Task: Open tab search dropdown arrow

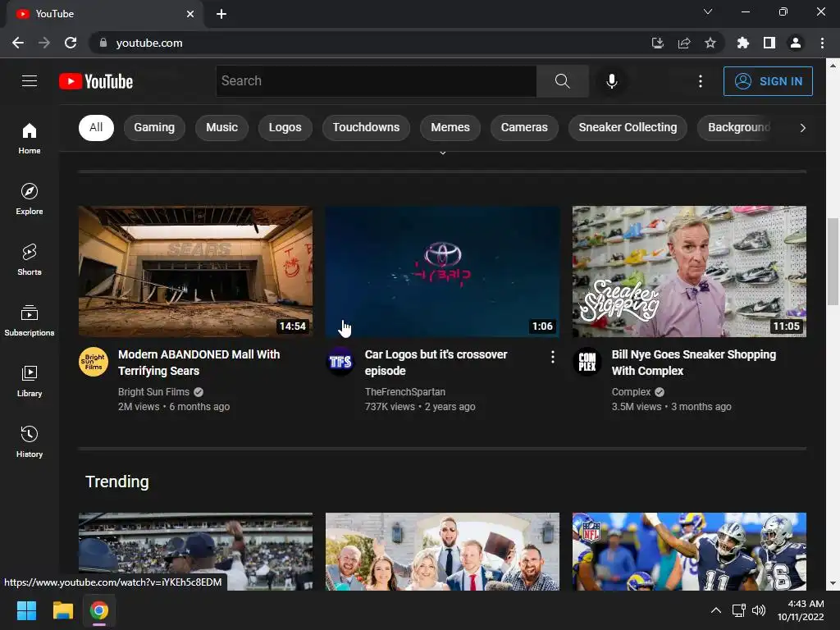Action: 708,11
